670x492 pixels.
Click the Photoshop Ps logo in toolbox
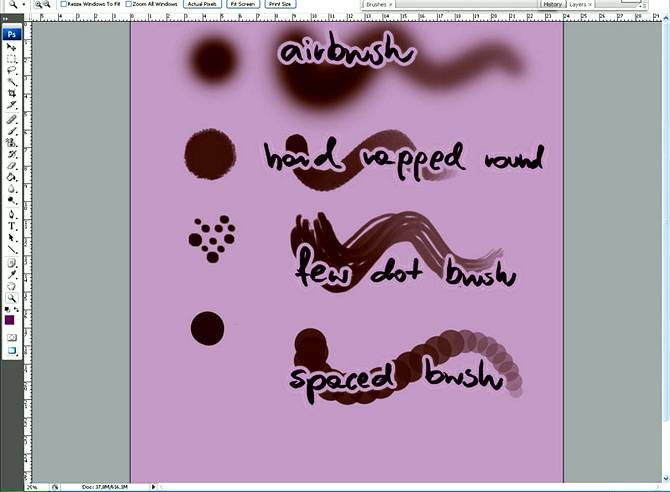tap(12, 34)
